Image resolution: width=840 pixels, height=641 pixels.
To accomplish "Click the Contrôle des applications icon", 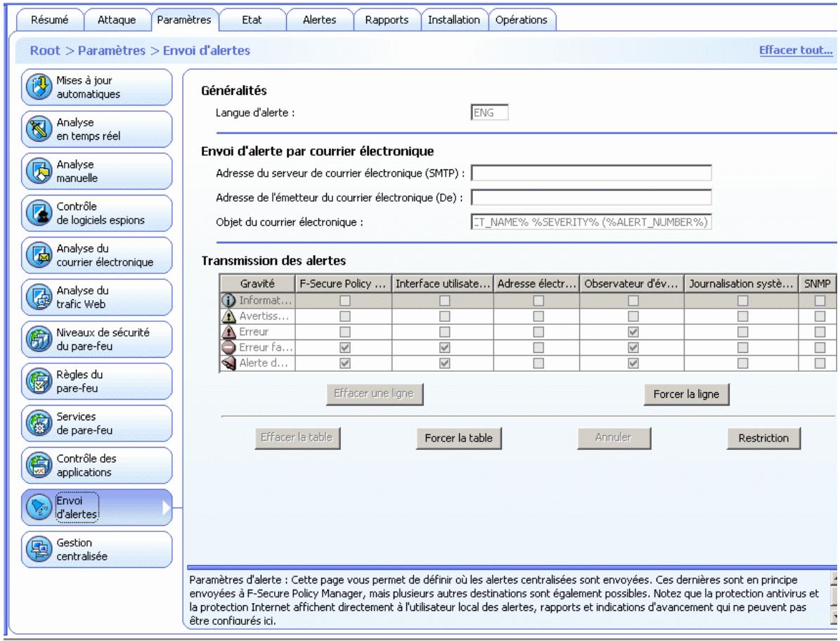I will 39,465.
